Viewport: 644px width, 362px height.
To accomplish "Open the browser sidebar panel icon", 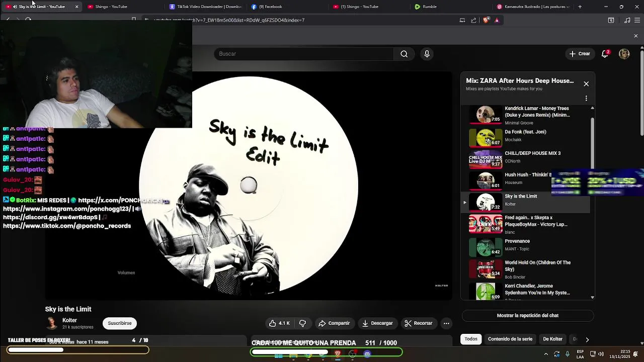I will (x=611, y=20).
